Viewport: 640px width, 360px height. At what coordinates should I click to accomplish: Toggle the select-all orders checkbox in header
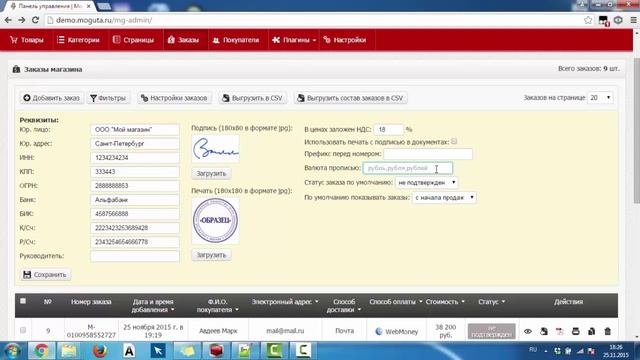23,301
